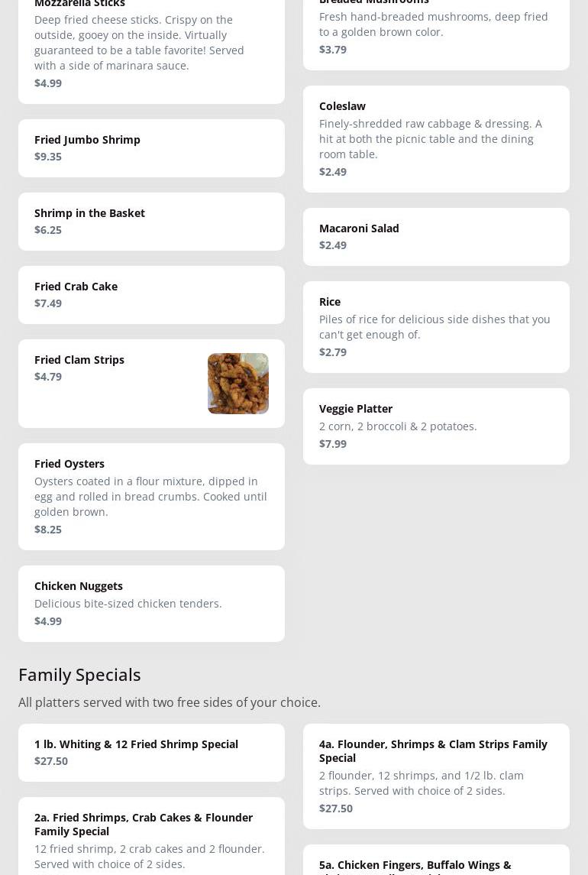
Task: Open 5a. Chicken Fingers, Buffalo Wings special
Action: tap(435, 864)
